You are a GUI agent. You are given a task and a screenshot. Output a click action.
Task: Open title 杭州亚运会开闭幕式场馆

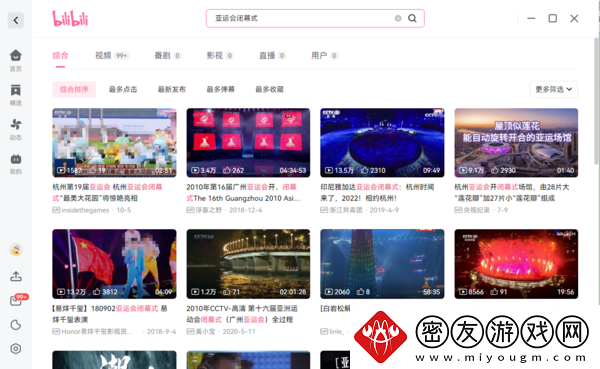tap(512, 193)
